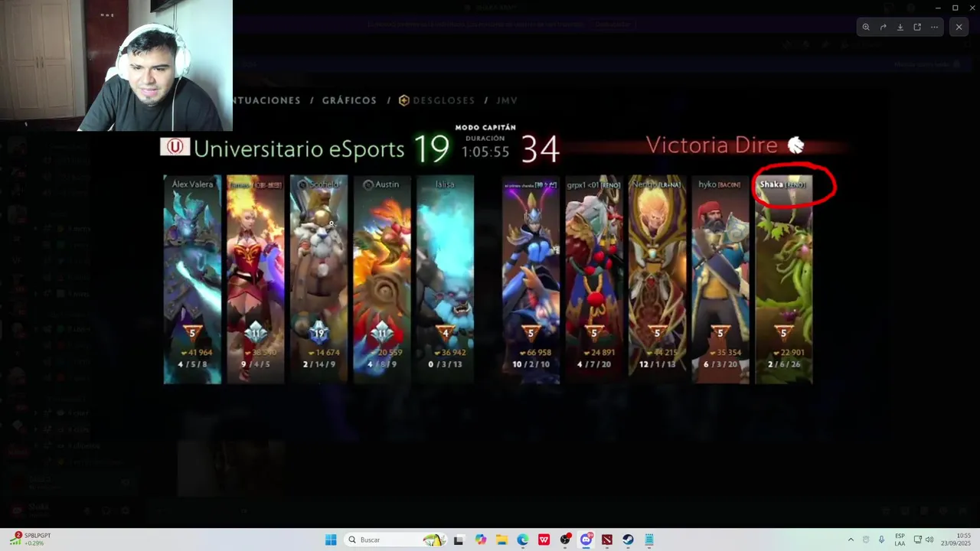
Task: Click the KDA 2 / 6 / 26
Action: point(783,364)
